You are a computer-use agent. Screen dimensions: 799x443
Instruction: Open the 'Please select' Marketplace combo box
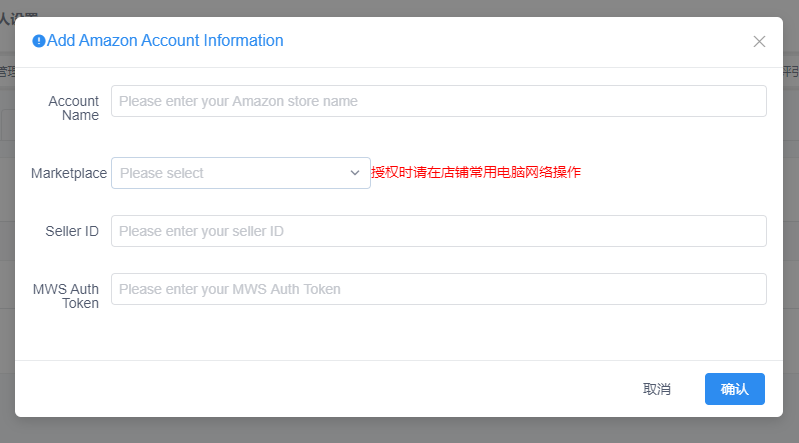(241, 173)
